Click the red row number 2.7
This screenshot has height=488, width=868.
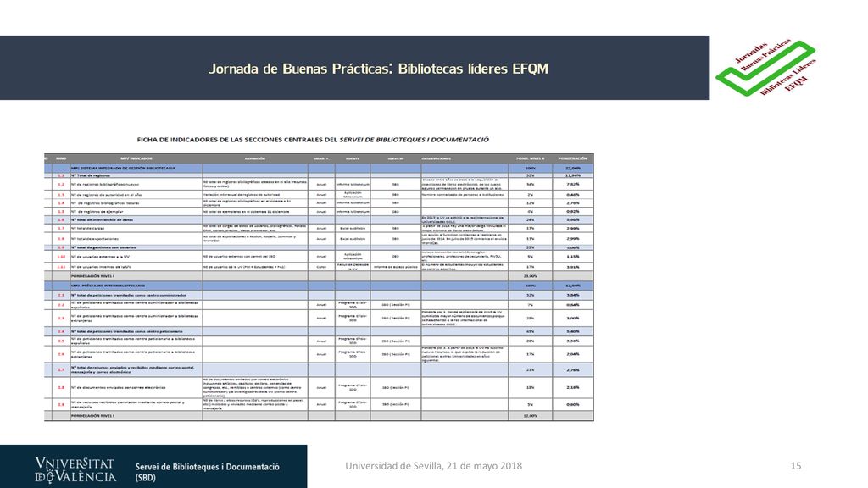pos(61,369)
